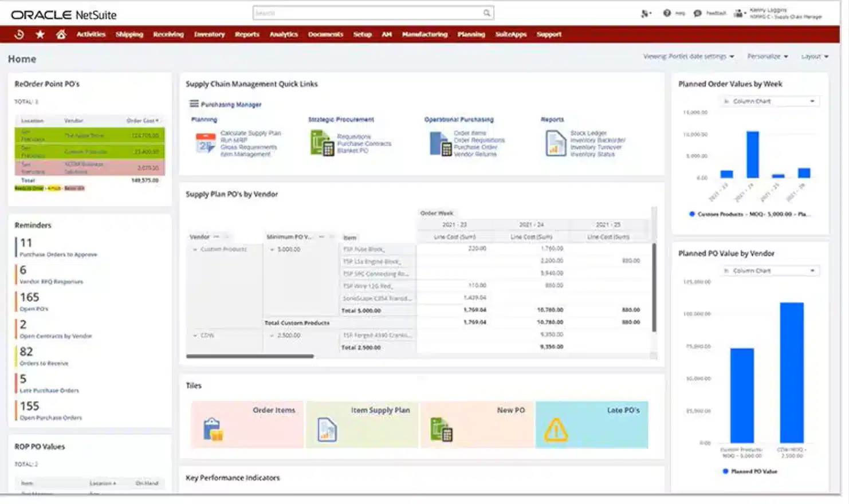The image size is (849, 504).
Task: Click the Order Items tile icon
Action: pyautogui.click(x=213, y=430)
